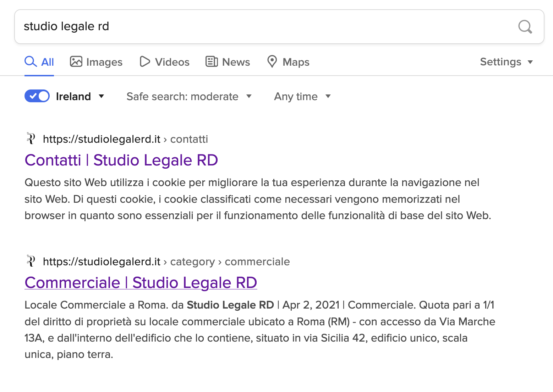Open the Safe search: moderate dropdown

coord(189,97)
